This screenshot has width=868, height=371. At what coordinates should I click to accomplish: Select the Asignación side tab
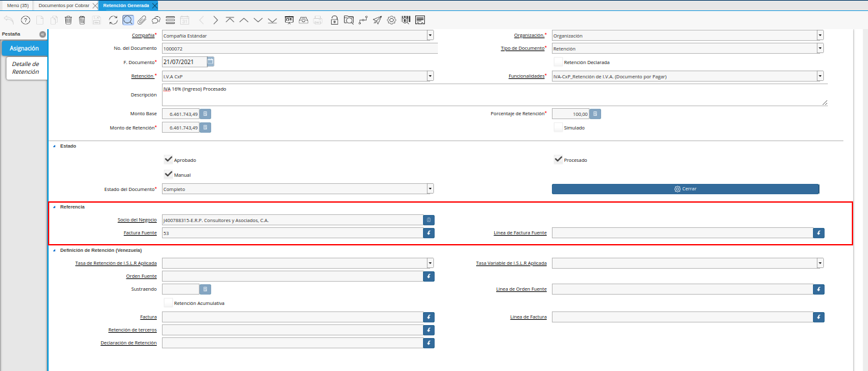(x=24, y=49)
